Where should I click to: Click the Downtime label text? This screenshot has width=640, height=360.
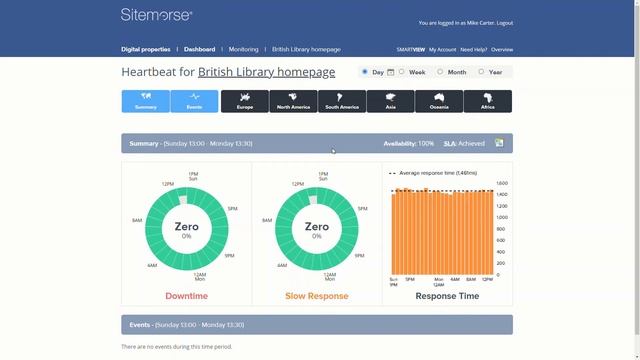(x=187, y=296)
